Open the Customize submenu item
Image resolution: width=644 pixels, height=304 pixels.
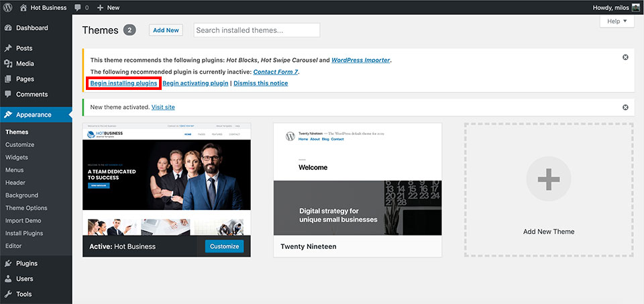click(x=19, y=144)
